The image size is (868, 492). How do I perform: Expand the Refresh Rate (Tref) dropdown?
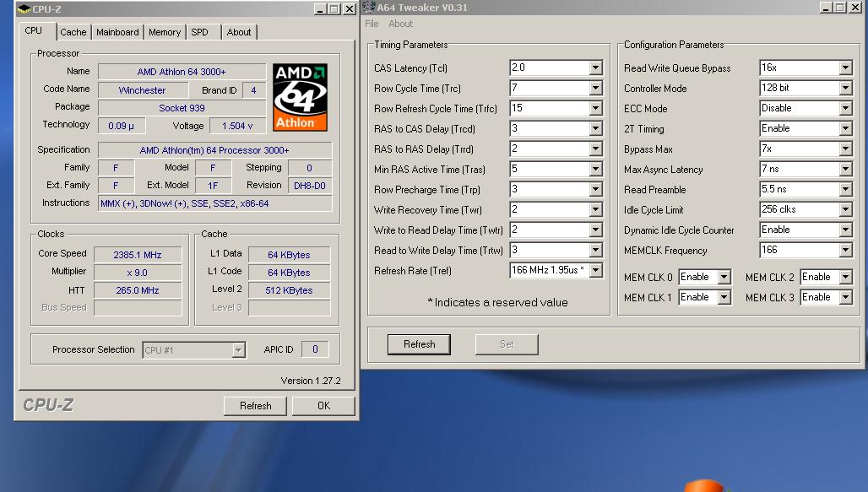click(595, 270)
